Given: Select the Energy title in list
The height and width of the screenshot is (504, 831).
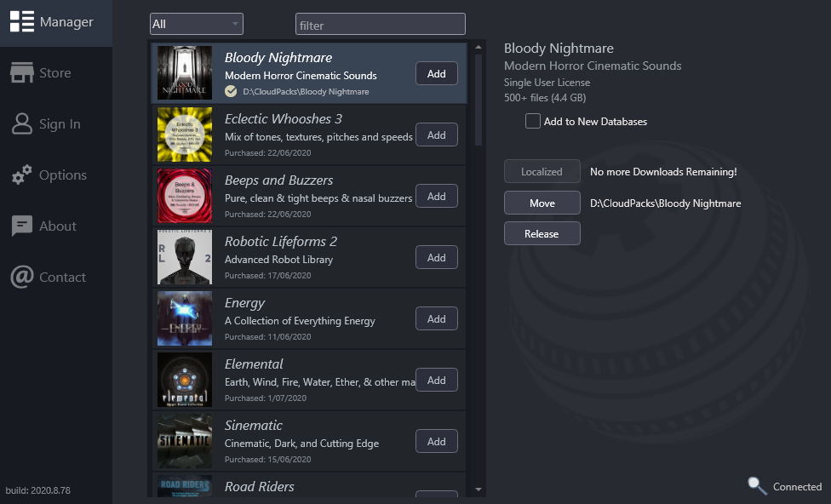Looking at the screenshot, I should 244,303.
